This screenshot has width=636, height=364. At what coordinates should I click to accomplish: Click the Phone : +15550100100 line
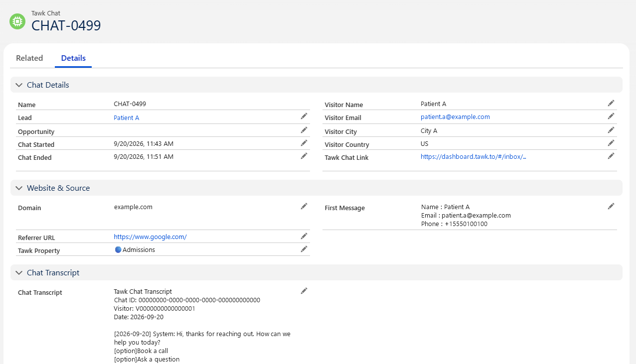pyautogui.click(x=454, y=224)
